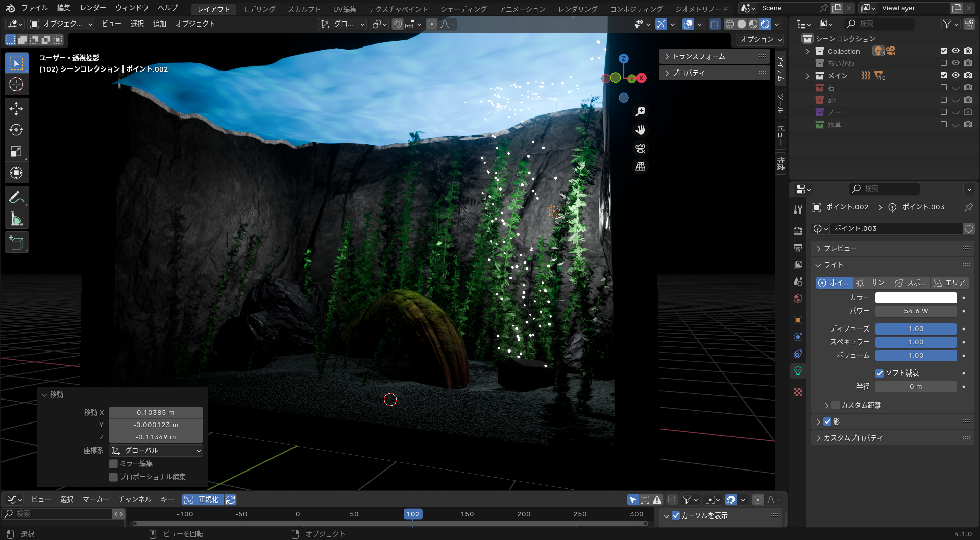Screen dimensions: 980x540
Task: Toggle X-ray display
Action: point(715,24)
